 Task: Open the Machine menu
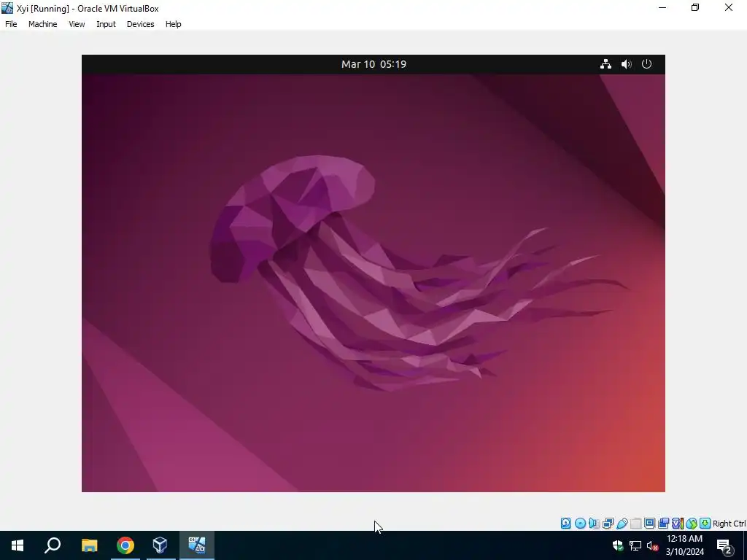point(42,24)
